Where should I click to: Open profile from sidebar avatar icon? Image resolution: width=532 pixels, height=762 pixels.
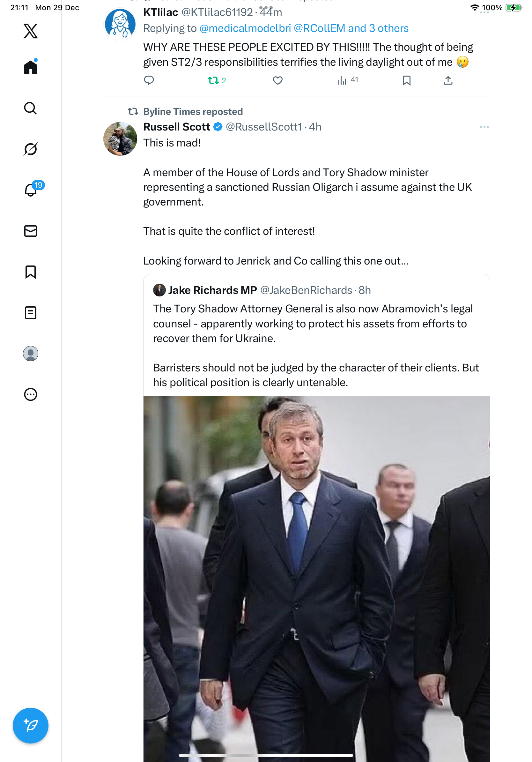click(x=31, y=354)
